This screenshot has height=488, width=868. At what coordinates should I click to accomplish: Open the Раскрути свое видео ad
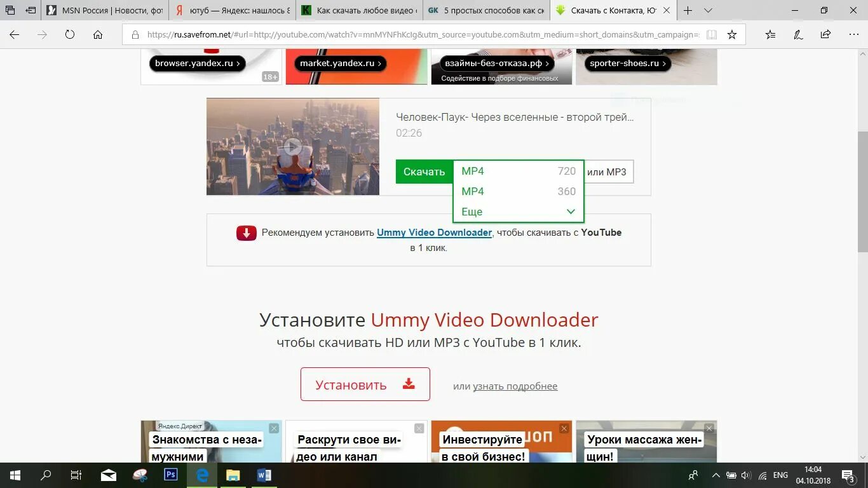pos(349,447)
